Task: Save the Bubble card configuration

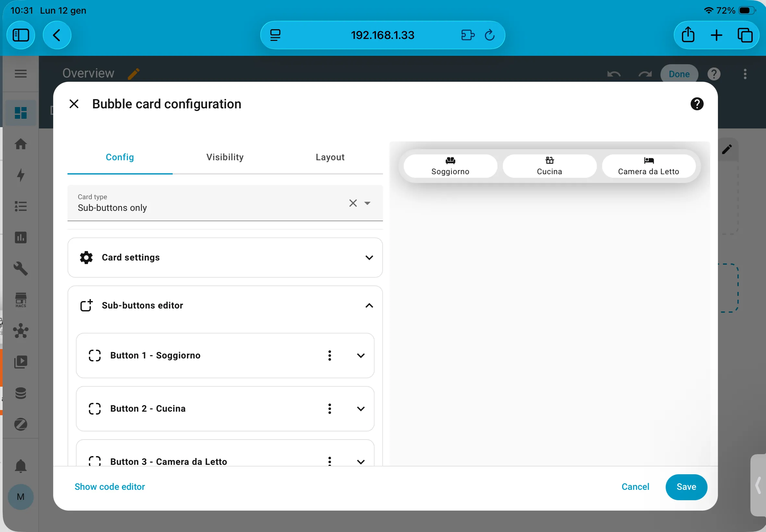Action: pyautogui.click(x=686, y=487)
